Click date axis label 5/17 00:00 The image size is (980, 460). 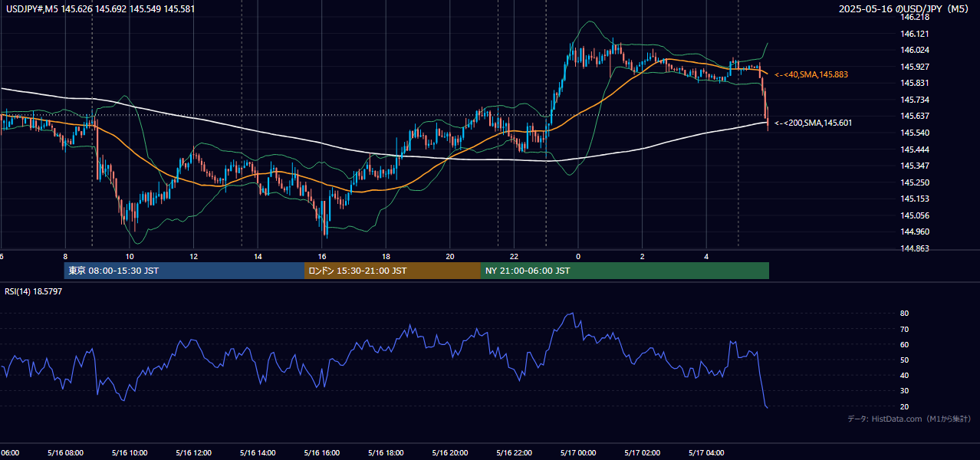click(x=577, y=452)
